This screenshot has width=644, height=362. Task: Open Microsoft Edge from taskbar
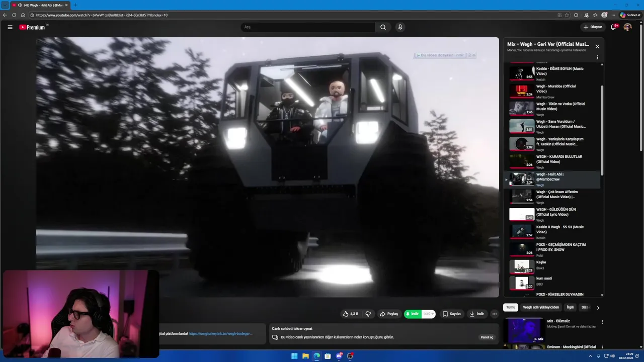click(316, 356)
